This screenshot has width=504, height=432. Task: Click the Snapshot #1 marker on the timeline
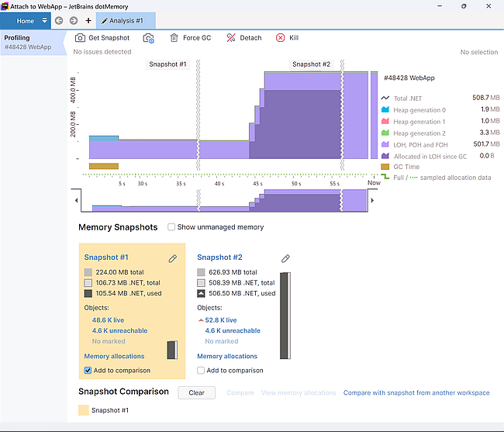(167, 64)
